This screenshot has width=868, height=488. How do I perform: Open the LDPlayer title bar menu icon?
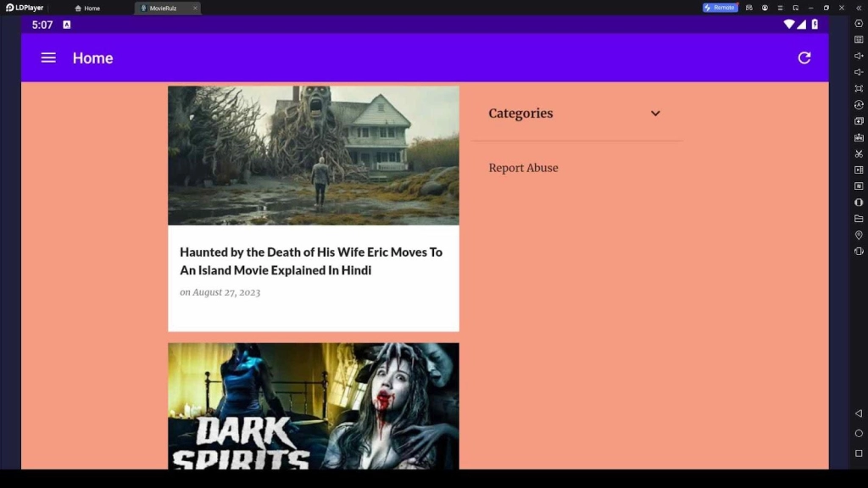(x=780, y=8)
